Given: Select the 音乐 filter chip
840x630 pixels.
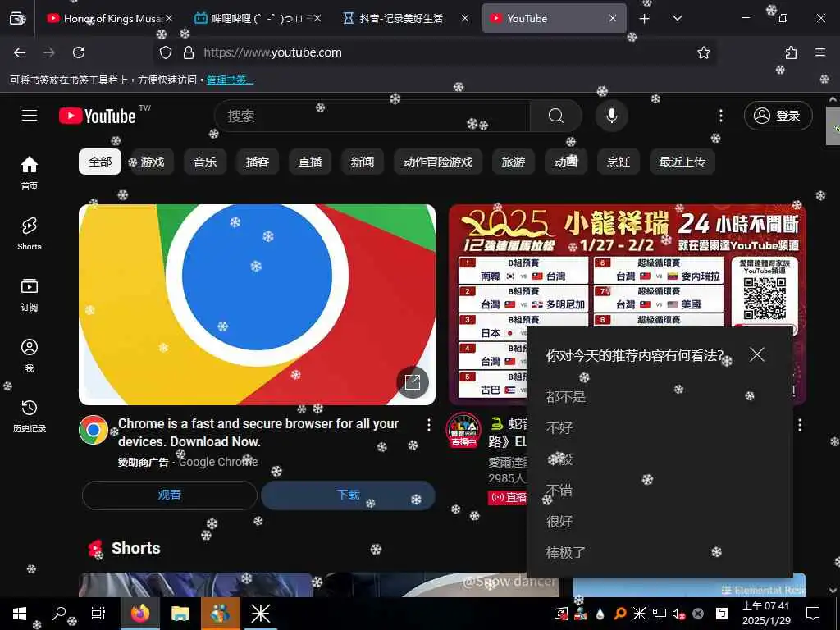Looking at the screenshot, I should 204,162.
